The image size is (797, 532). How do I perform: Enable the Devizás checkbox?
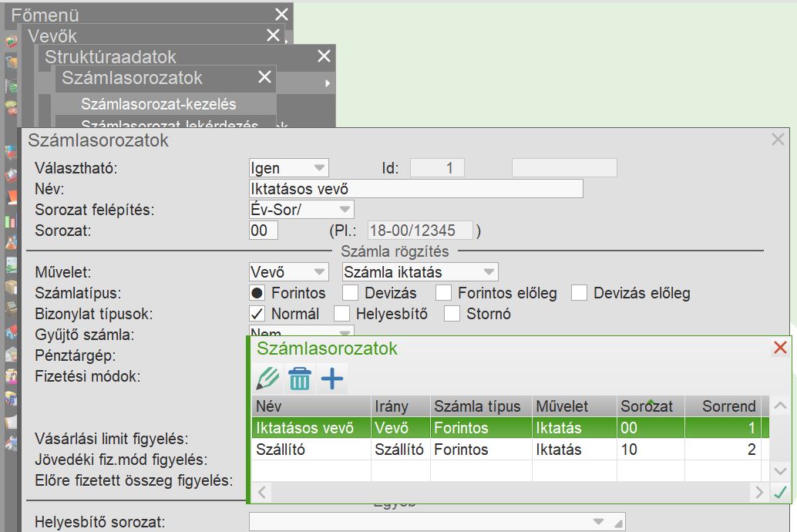[351, 293]
